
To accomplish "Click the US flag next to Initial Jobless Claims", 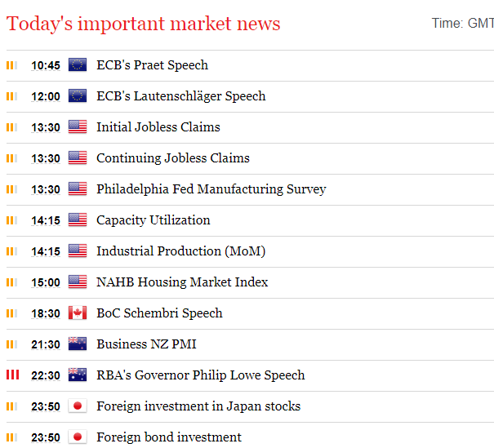I will pos(78,126).
